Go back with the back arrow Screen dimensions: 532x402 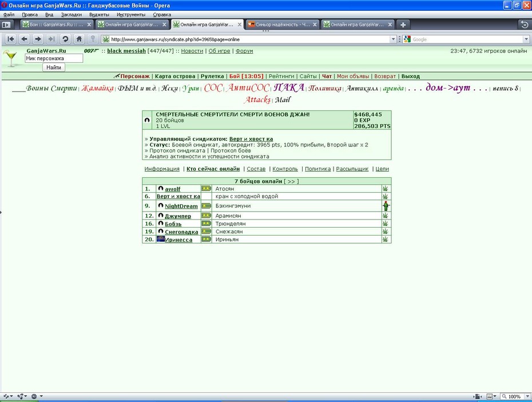point(24,39)
